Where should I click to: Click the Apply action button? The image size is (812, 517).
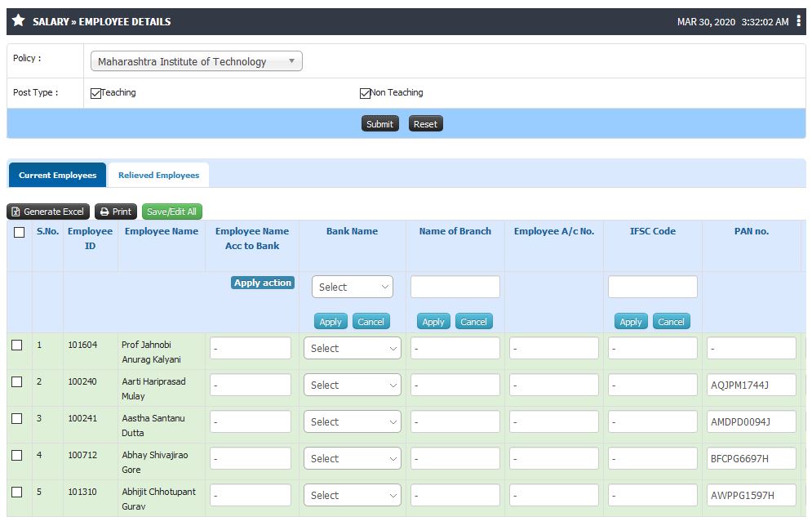coord(263,283)
